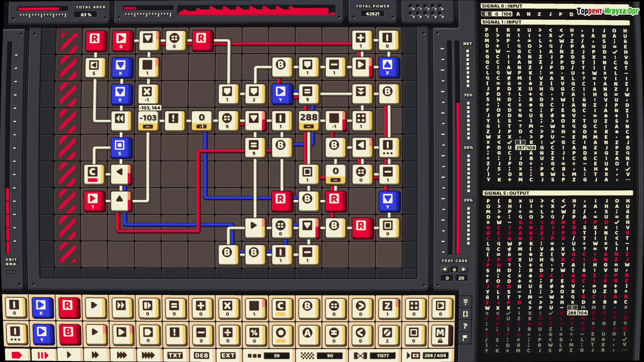Click the 288 value node on board
This screenshot has width=644, height=362.
coord(308,117)
